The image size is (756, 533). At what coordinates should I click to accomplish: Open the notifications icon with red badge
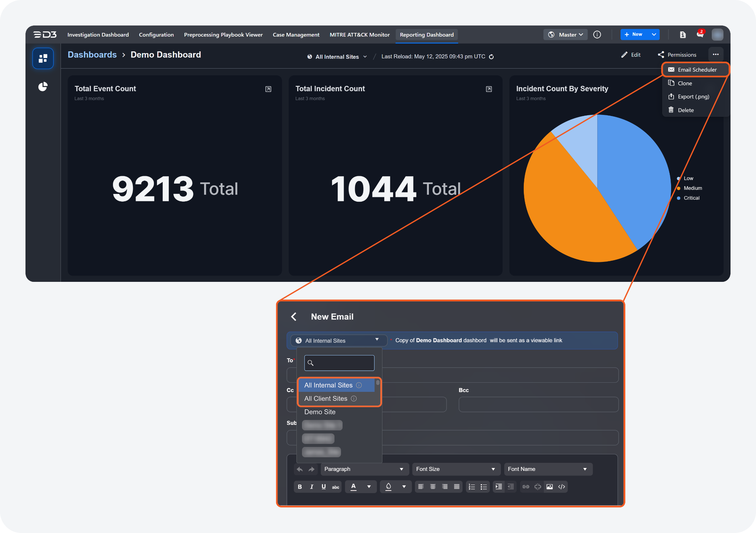[700, 34]
